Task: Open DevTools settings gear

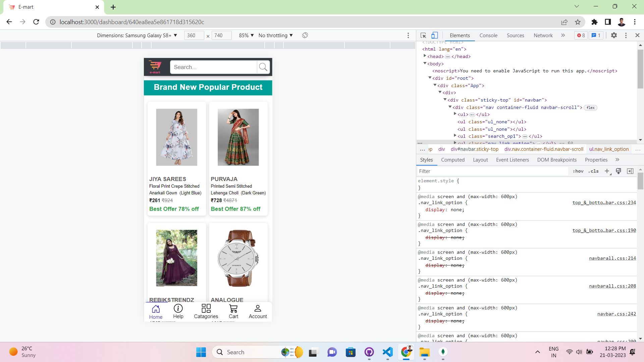Action: pos(614,35)
